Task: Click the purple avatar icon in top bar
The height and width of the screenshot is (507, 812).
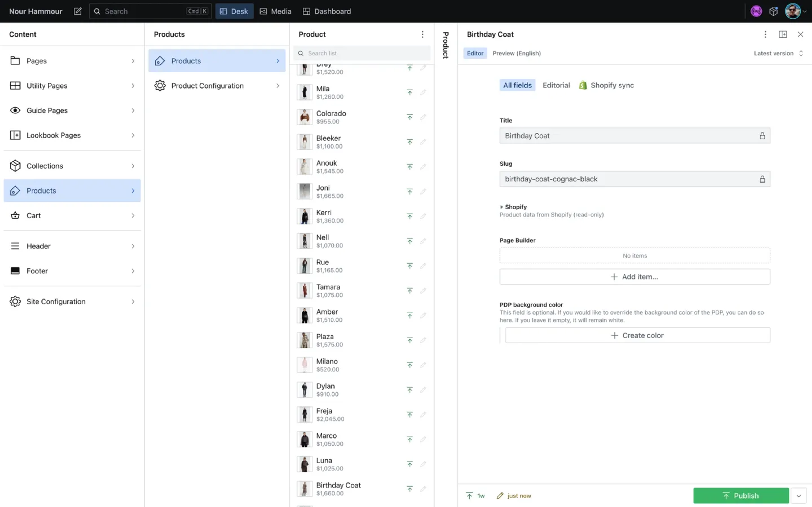Action: coord(756,11)
